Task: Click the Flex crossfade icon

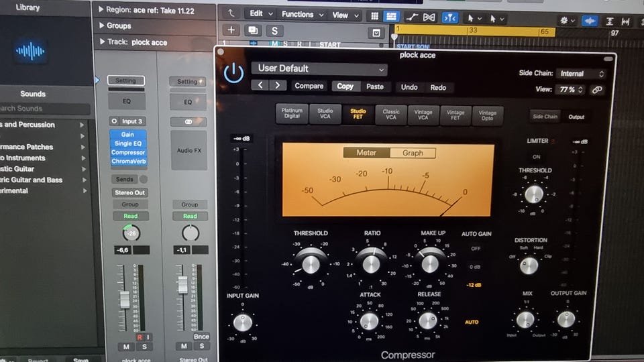Action: coord(429,16)
